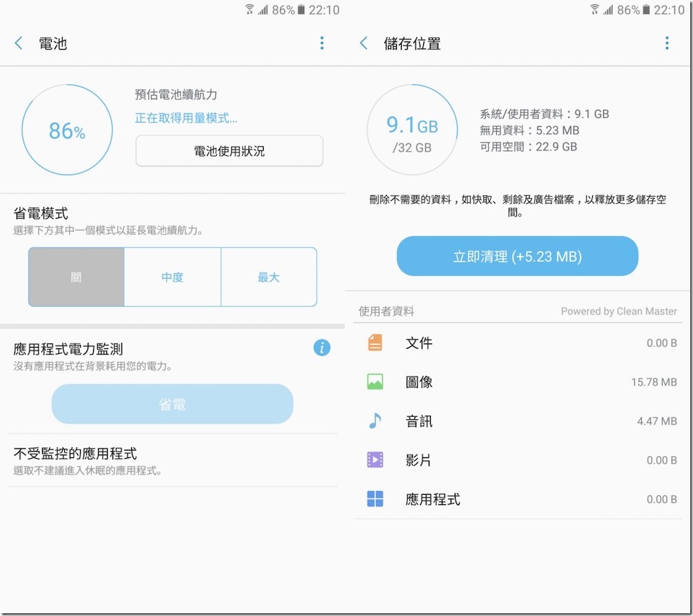Tap the blue 音訊 music note icon

coord(375,421)
